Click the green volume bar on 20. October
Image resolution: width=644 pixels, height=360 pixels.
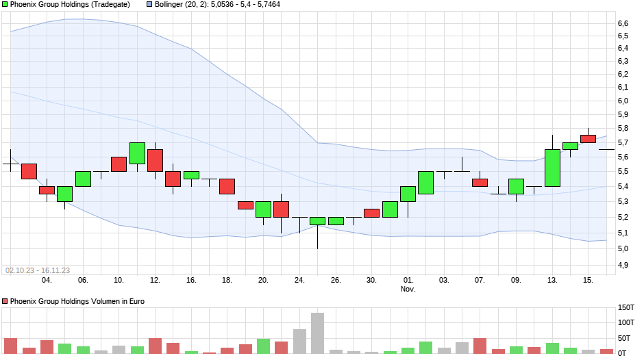(263, 346)
